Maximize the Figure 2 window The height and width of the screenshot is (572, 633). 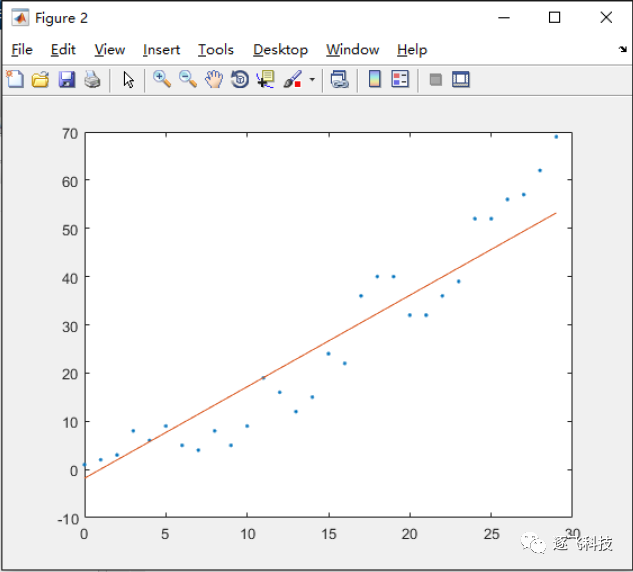pos(554,18)
